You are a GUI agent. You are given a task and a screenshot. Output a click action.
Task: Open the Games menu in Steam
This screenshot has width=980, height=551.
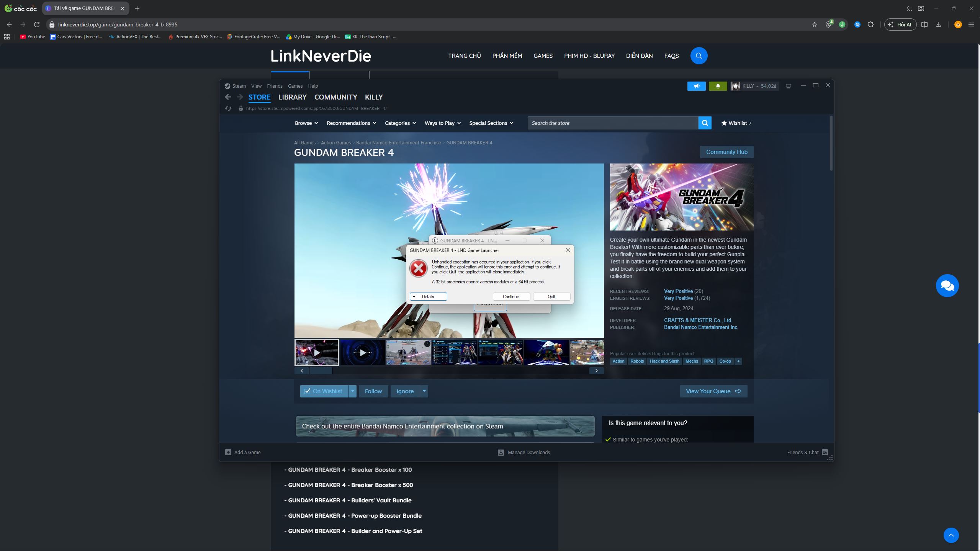click(x=295, y=86)
